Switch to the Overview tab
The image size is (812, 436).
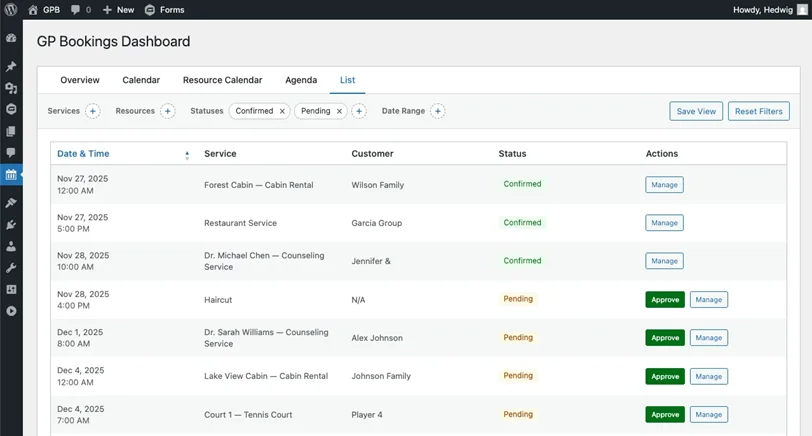[x=80, y=80]
